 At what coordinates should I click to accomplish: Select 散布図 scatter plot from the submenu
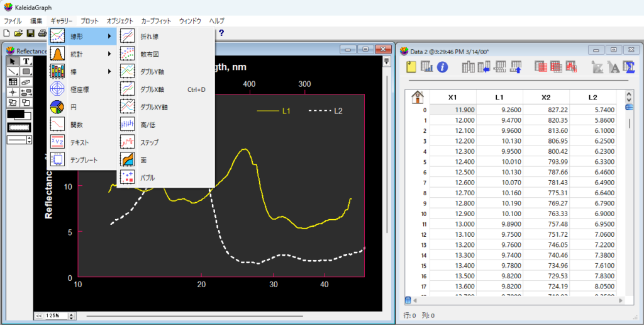[x=149, y=54]
